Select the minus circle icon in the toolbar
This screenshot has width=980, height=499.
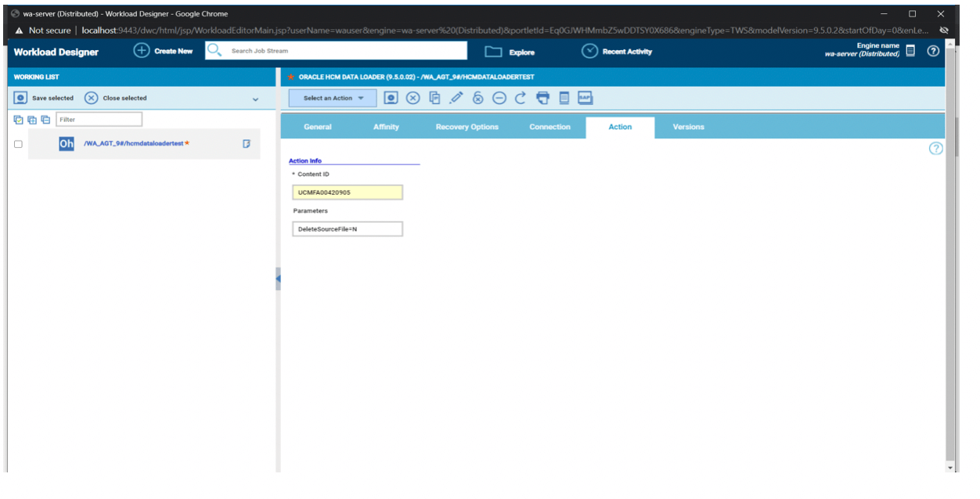coord(499,98)
